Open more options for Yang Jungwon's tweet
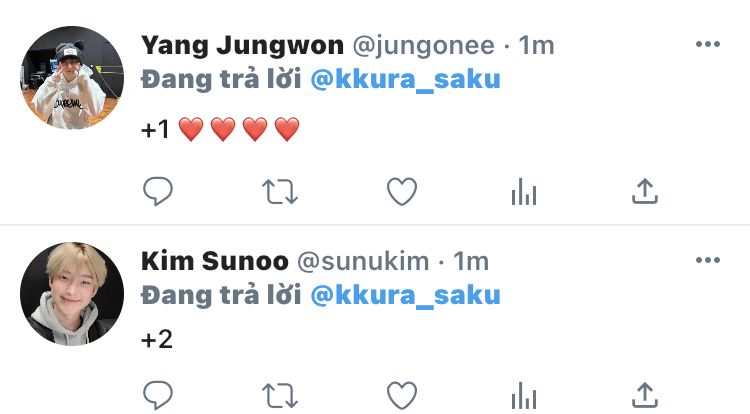Viewport: 750px width, 414px height. tap(708, 44)
